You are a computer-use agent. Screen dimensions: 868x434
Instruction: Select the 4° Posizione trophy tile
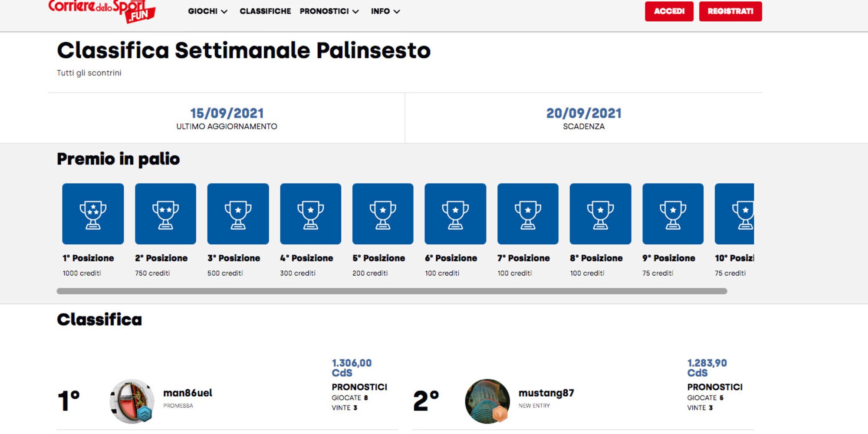tap(311, 214)
